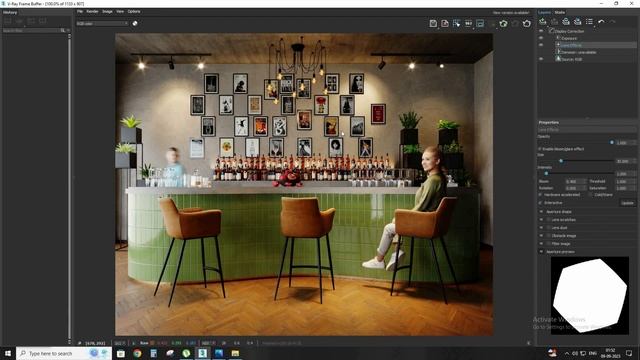The height and width of the screenshot is (360, 640).
Task: Click the Load image icon in toolbar
Action: (445, 24)
